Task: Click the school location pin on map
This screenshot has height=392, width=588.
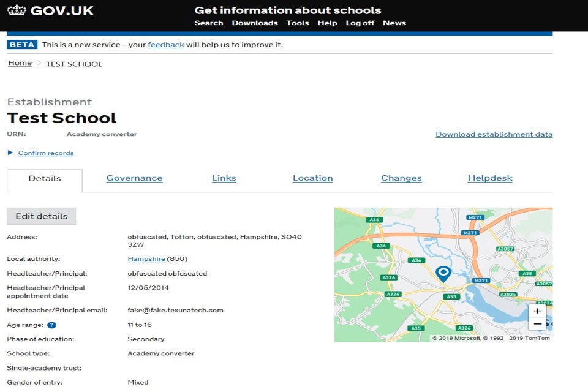Action: (443, 273)
